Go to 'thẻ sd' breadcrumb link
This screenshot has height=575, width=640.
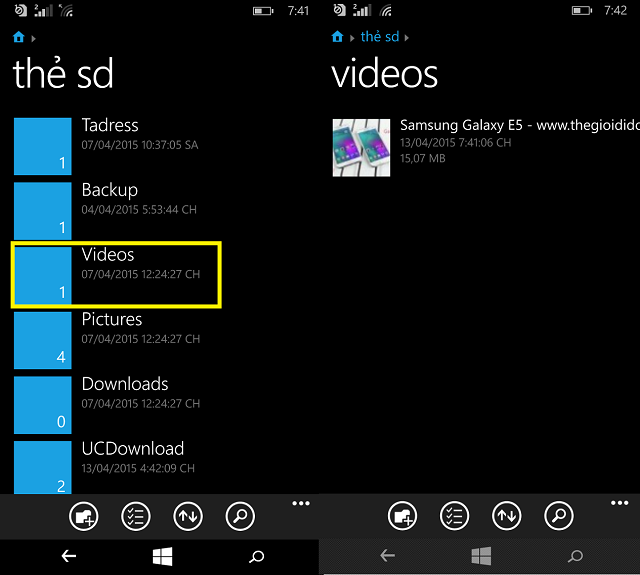[379, 37]
